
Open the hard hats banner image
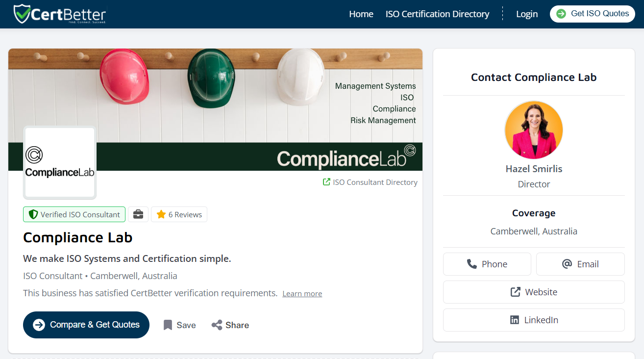tap(215, 109)
